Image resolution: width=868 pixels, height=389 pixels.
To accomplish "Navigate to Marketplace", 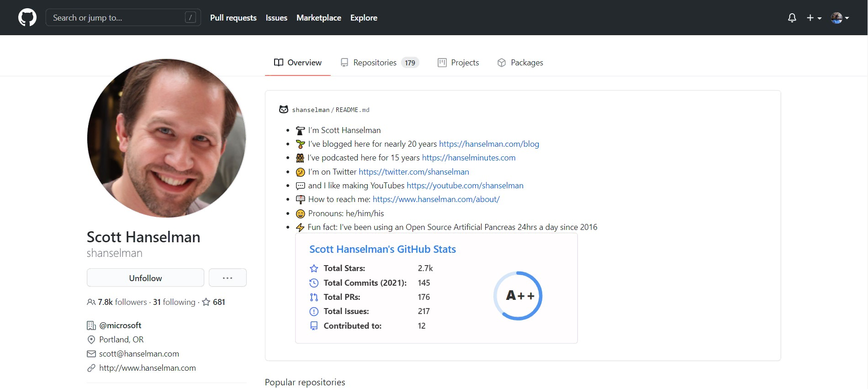I will 319,18.
